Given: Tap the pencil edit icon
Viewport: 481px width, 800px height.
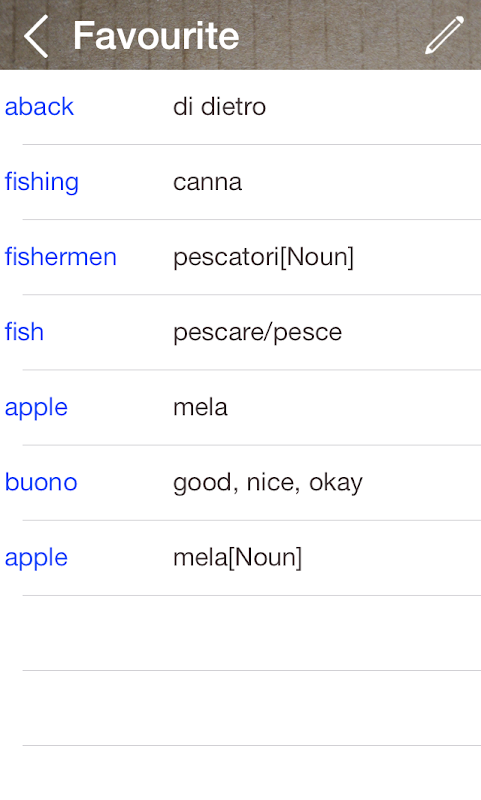Looking at the screenshot, I should 444,35.
